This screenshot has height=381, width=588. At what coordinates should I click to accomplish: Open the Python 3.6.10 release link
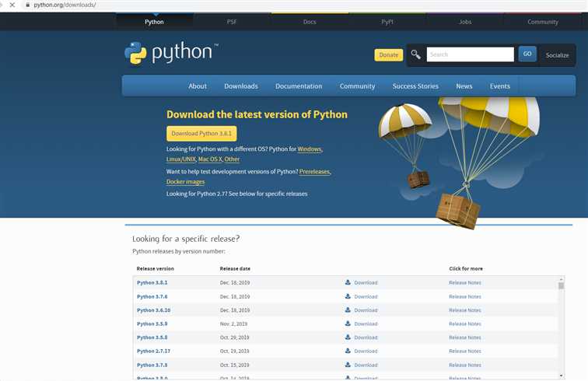click(x=154, y=310)
